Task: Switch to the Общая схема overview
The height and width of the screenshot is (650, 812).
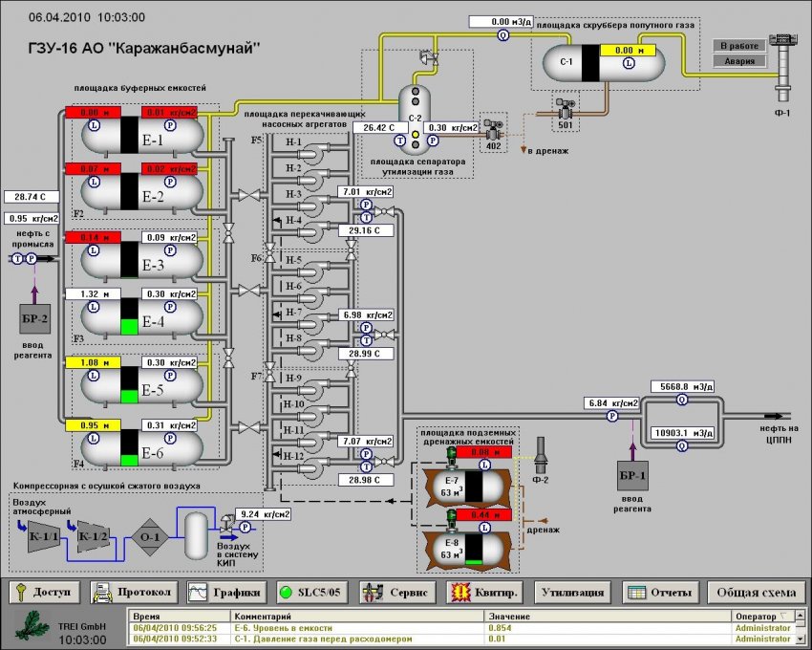Action: [756, 592]
